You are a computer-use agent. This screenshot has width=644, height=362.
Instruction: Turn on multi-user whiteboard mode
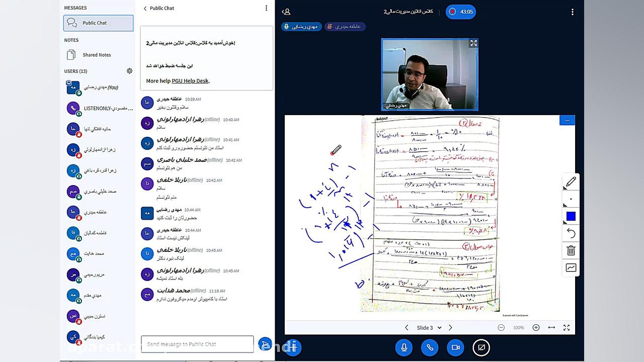pos(571,267)
